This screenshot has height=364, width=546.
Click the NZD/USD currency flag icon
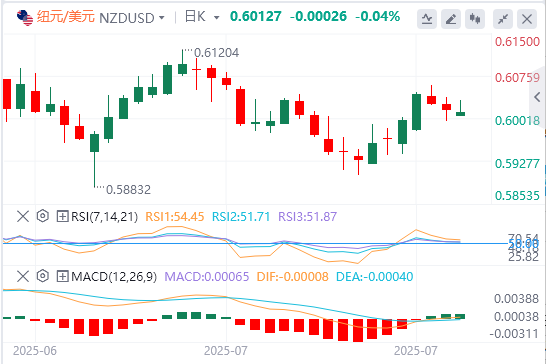click(x=25, y=17)
